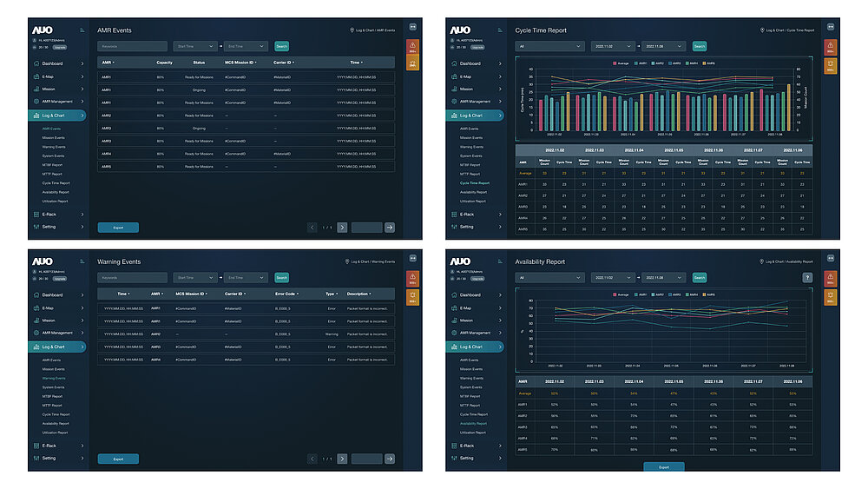This screenshot has width=868, height=489.
Task: Click the Keywords input field in Warning Events
Action: pyautogui.click(x=132, y=278)
